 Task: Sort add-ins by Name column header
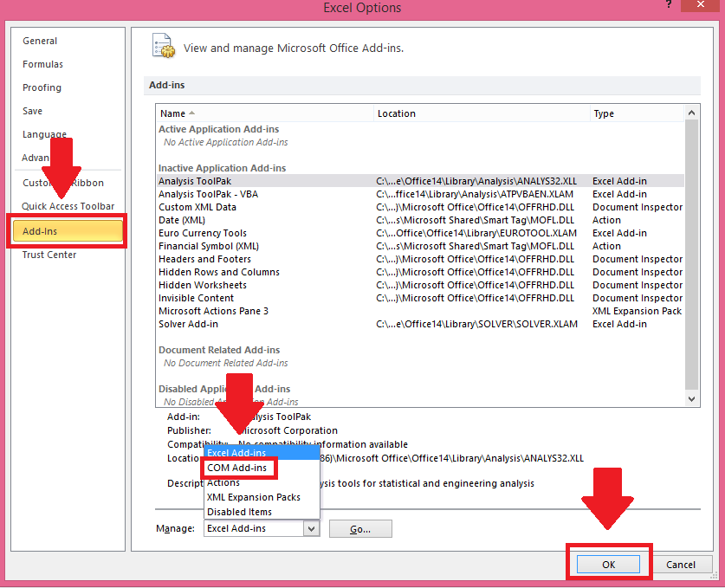tap(265, 113)
